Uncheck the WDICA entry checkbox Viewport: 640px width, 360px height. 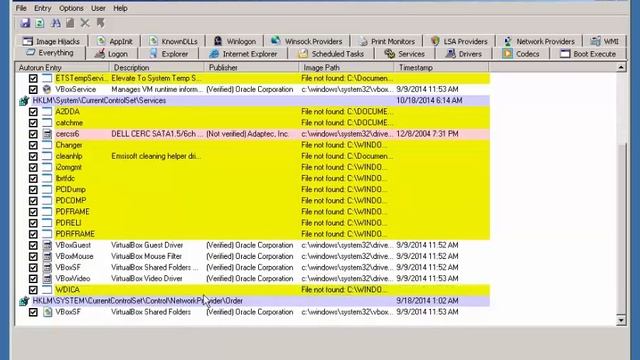coord(33,290)
